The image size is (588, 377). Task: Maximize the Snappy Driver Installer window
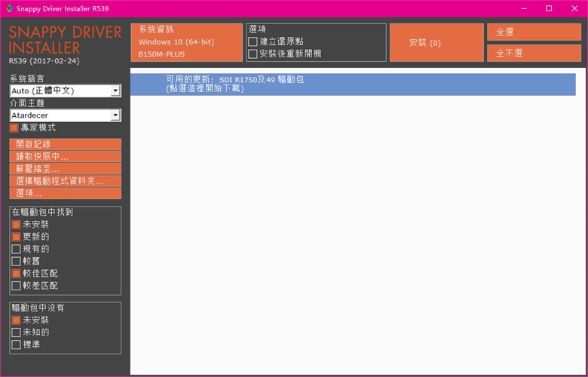(x=549, y=8)
